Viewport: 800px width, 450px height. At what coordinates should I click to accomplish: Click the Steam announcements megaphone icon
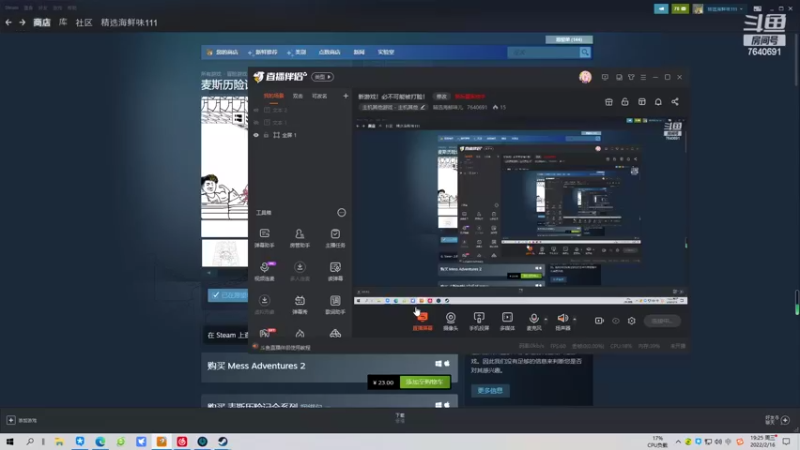click(x=661, y=9)
